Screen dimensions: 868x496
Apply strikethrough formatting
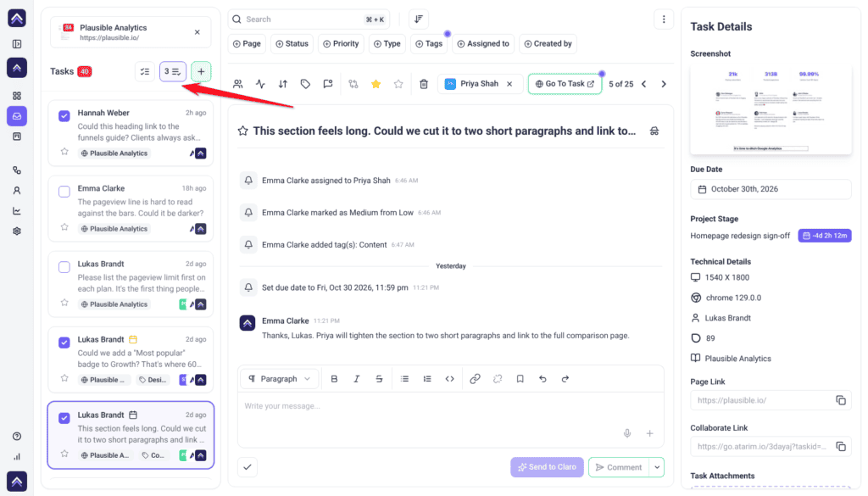click(x=379, y=379)
